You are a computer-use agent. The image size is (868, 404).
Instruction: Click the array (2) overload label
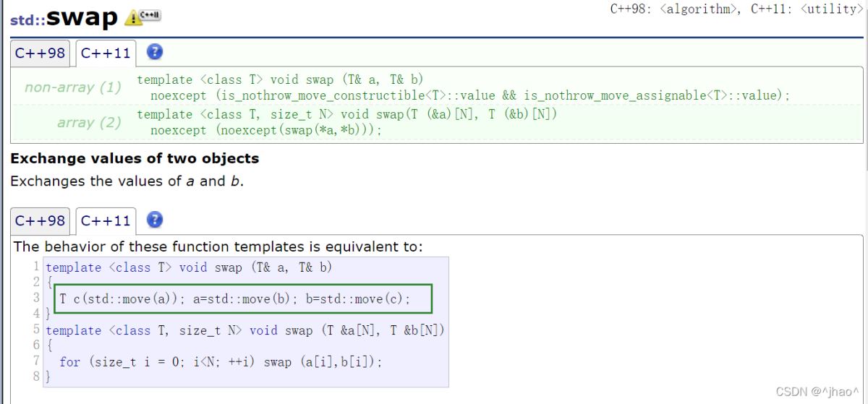point(89,122)
